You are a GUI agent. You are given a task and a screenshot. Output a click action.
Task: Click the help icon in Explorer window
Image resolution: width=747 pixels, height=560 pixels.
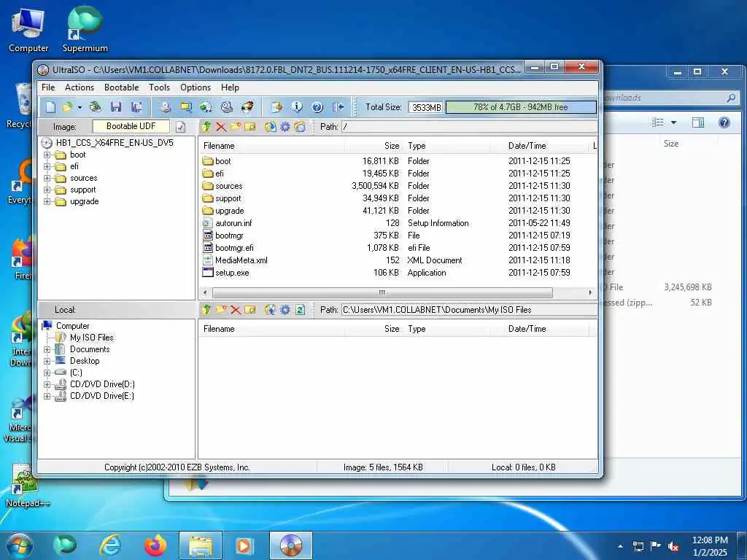(x=724, y=122)
